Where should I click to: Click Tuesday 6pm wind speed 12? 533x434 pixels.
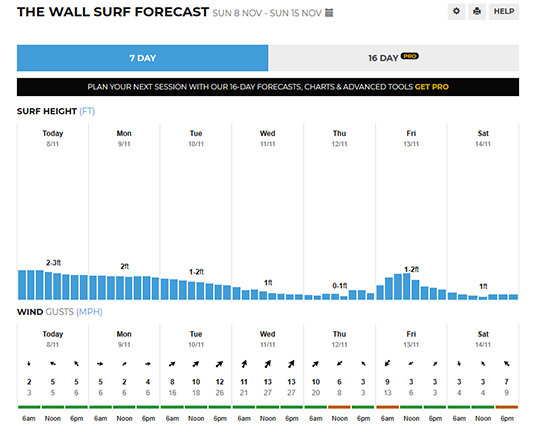(x=220, y=382)
